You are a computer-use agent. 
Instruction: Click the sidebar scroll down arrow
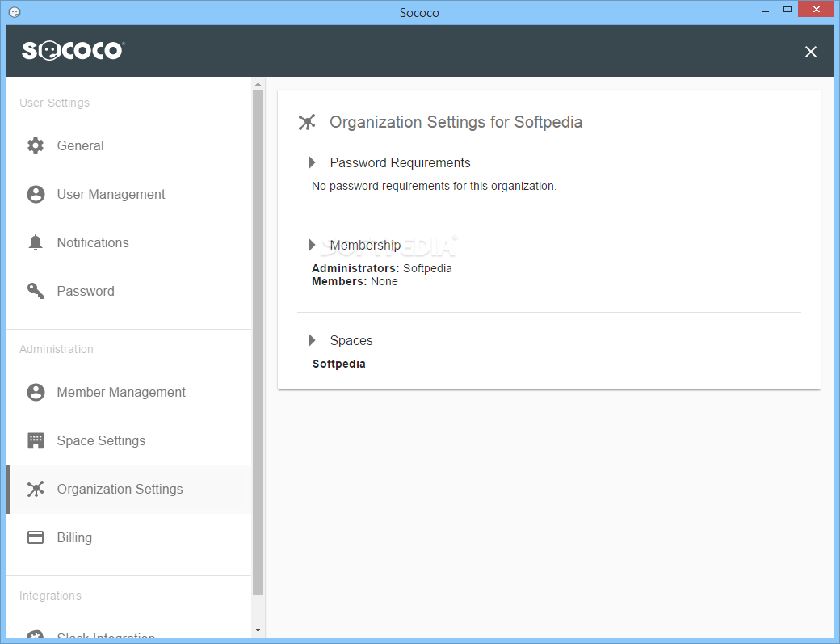coord(258,630)
